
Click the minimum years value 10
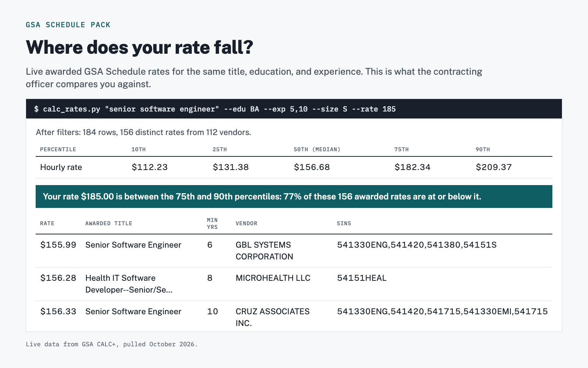[212, 311]
